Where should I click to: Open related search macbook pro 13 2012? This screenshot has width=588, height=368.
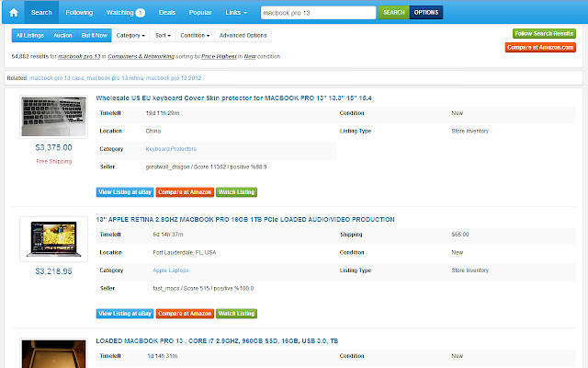[174, 78]
